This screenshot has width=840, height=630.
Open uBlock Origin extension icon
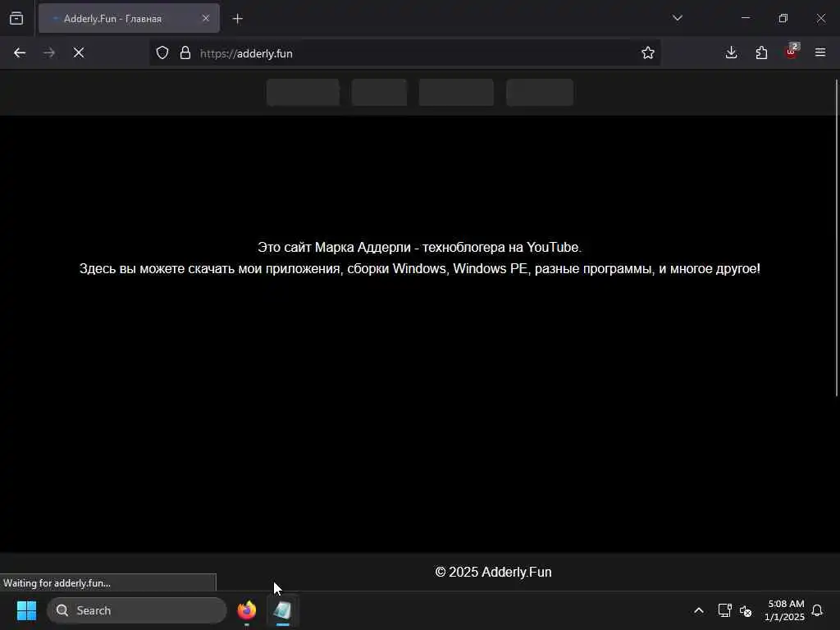pos(792,52)
